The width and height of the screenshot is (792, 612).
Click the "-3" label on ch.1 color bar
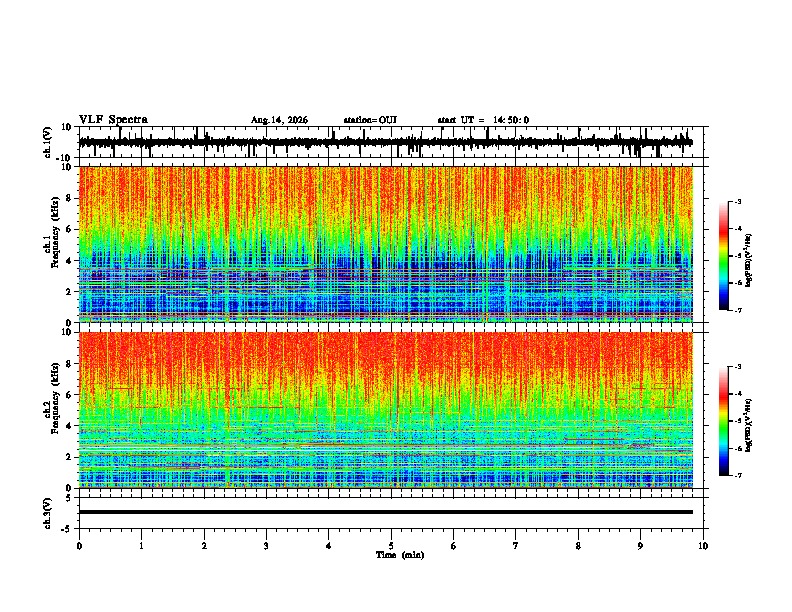tap(738, 201)
